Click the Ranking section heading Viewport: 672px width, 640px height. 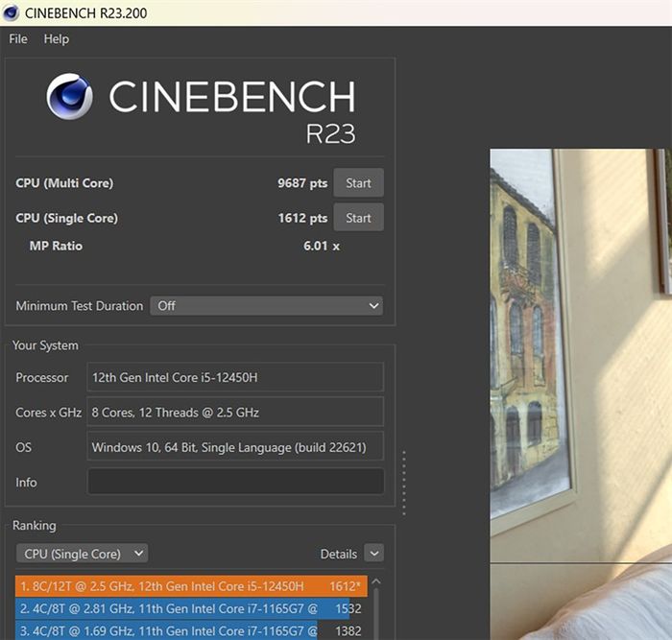point(35,526)
